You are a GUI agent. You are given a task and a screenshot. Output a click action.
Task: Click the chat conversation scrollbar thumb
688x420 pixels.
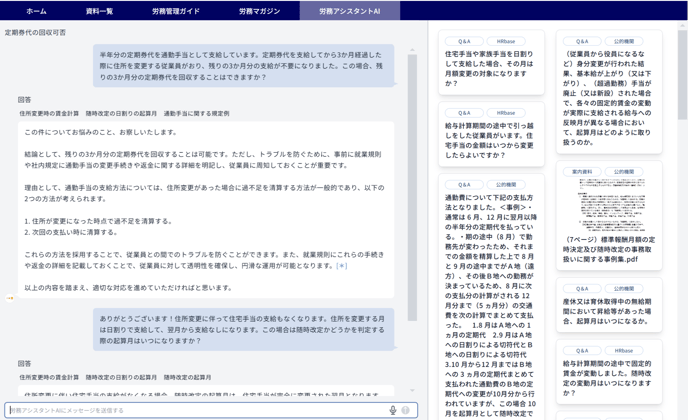coord(412,187)
